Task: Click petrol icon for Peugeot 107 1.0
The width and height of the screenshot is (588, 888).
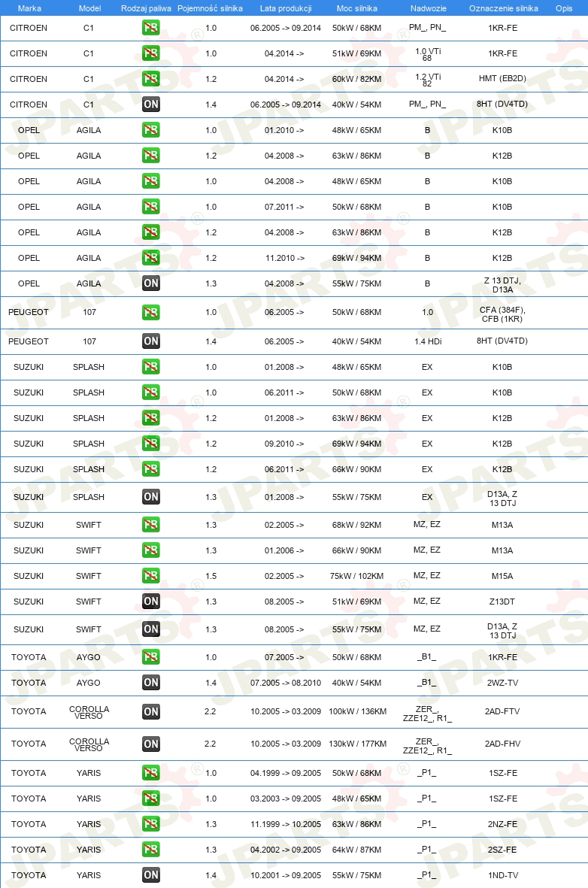Action: tap(150, 312)
